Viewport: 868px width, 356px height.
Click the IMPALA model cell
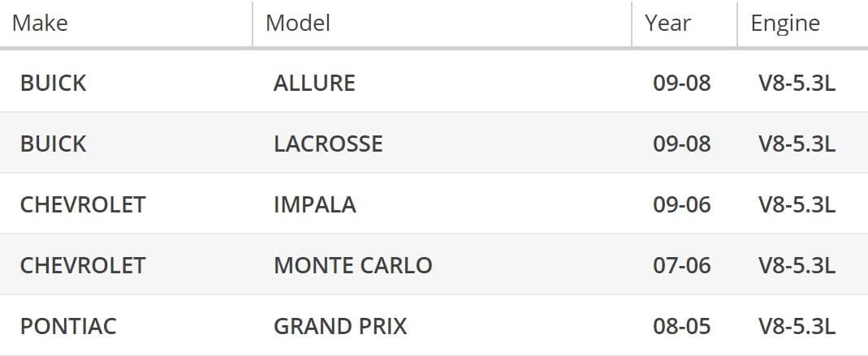point(314,204)
